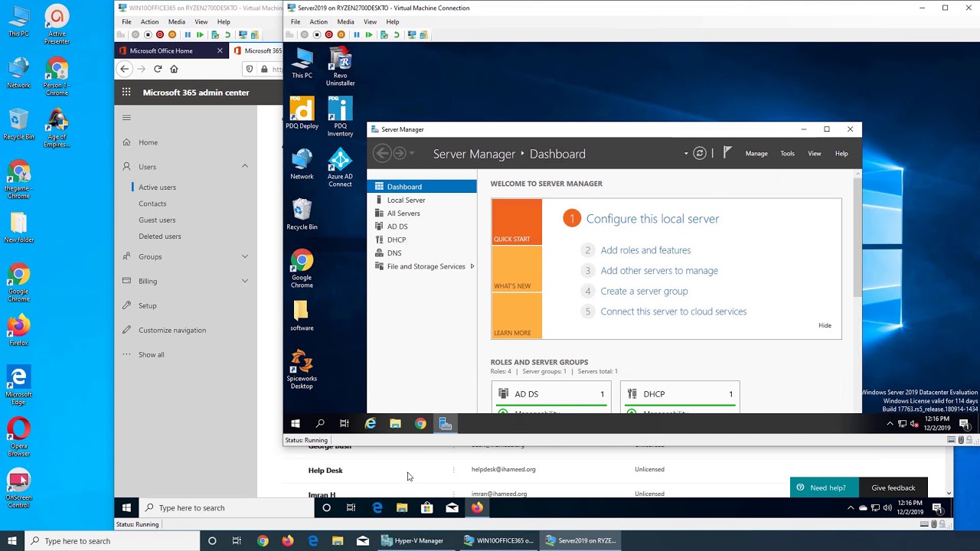Open navigation history dropdown in Server Manager
The height and width of the screenshot is (551, 980).
coord(412,153)
